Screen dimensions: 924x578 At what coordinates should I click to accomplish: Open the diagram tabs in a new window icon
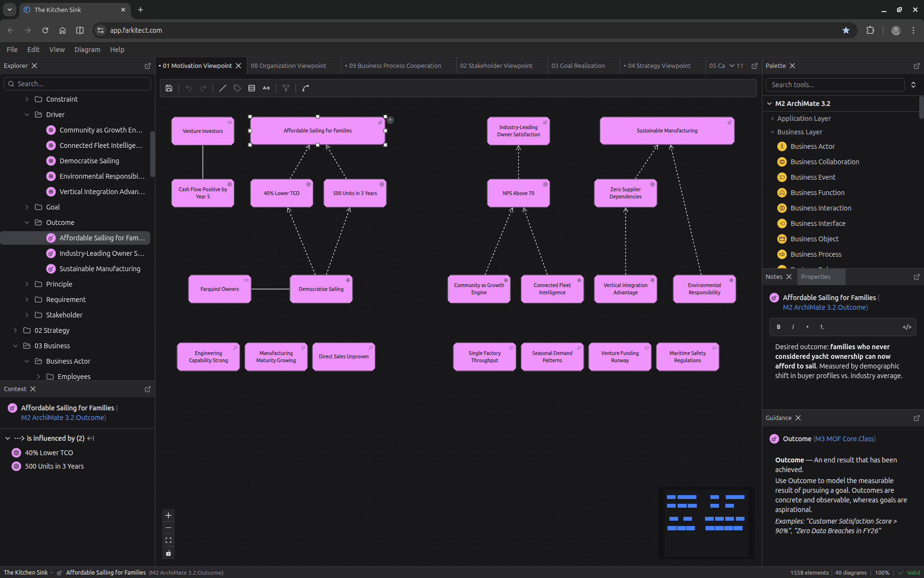pyautogui.click(x=755, y=66)
